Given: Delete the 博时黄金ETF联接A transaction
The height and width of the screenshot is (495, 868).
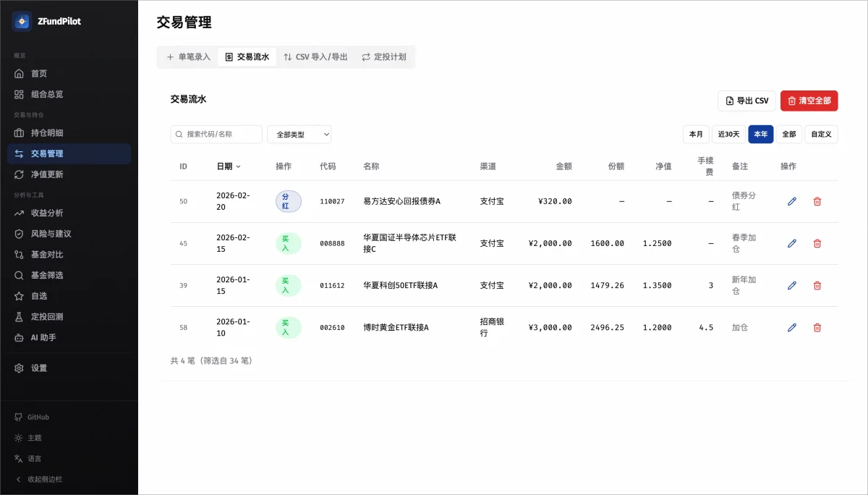Looking at the screenshot, I should [x=817, y=327].
